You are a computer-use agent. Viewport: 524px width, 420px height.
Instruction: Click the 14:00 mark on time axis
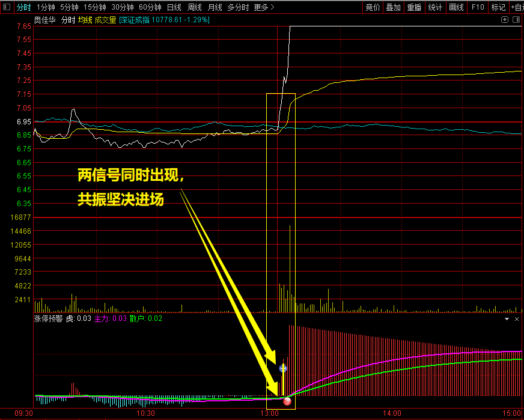392,413
